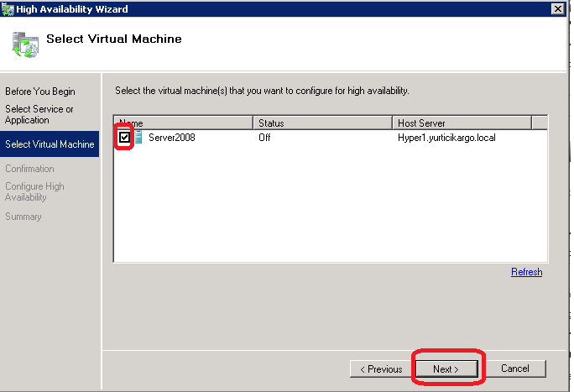Screen dimensions: 574x392
Task: Select the Server2008 row name
Action: click(172, 138)
